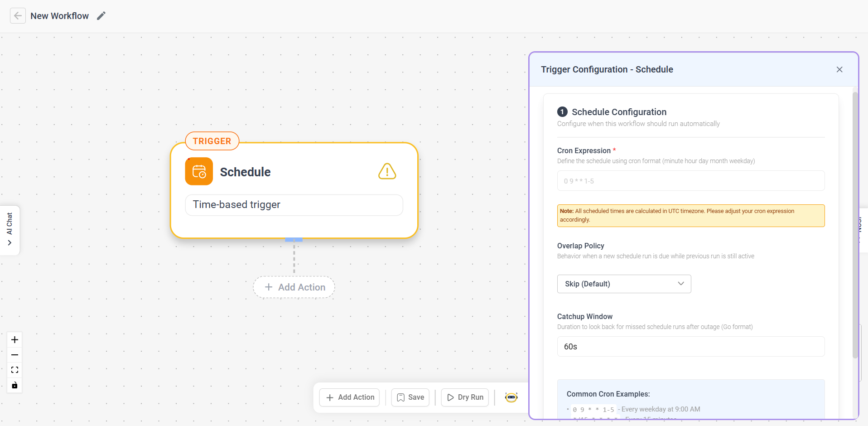The width and height of the screenshot is (868, 426).
Task: Open the AI assistant robot icon
Action: pos(511,397)
